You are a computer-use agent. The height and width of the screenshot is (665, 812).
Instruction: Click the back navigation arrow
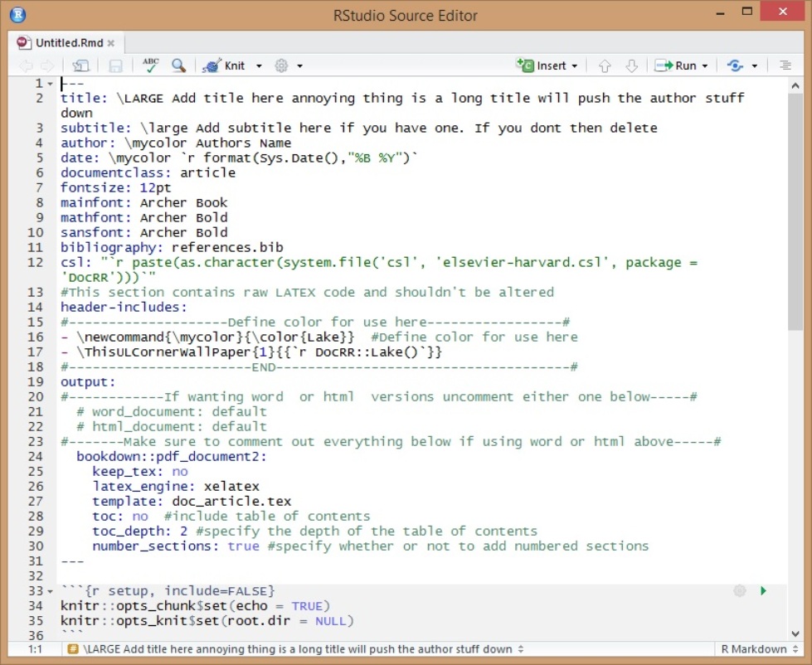tap(26, 66)
